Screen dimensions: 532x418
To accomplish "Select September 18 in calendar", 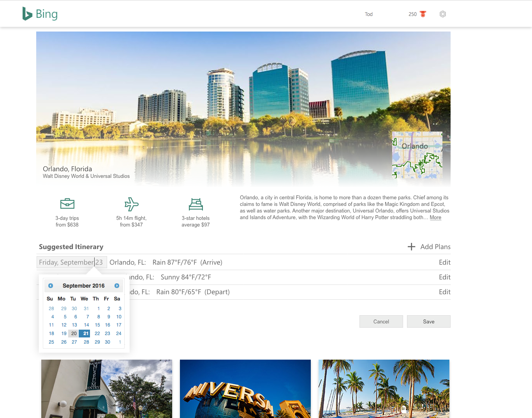I will pos(51,334).
